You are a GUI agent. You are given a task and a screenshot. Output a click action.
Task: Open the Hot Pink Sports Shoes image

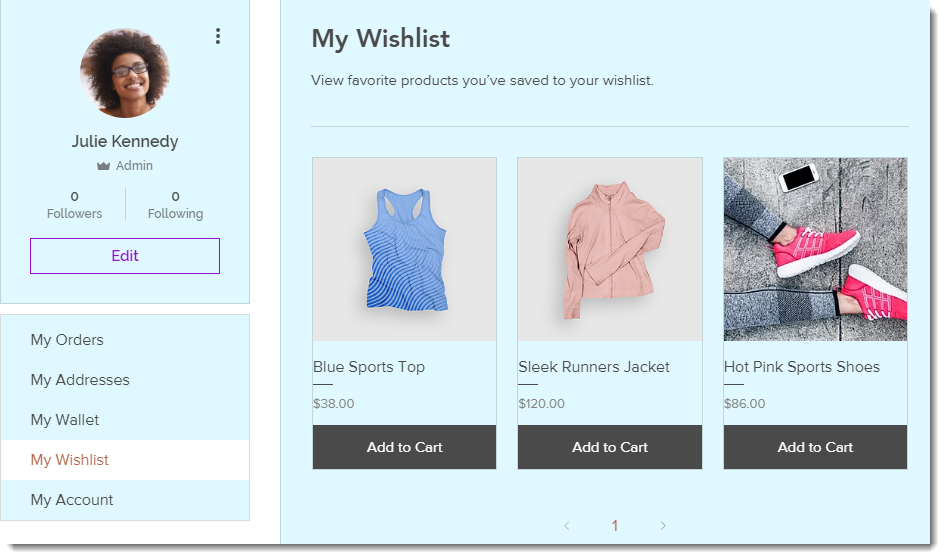(x=815, y=249)
